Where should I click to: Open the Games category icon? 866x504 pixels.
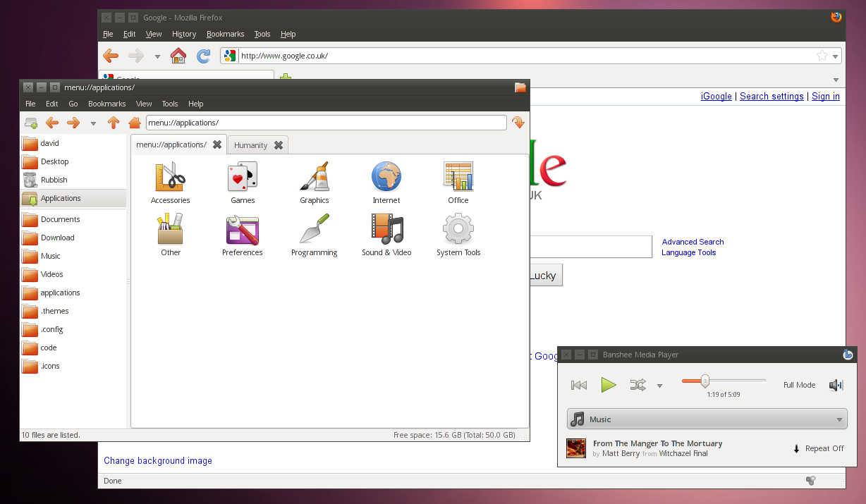tap(243, 176)
